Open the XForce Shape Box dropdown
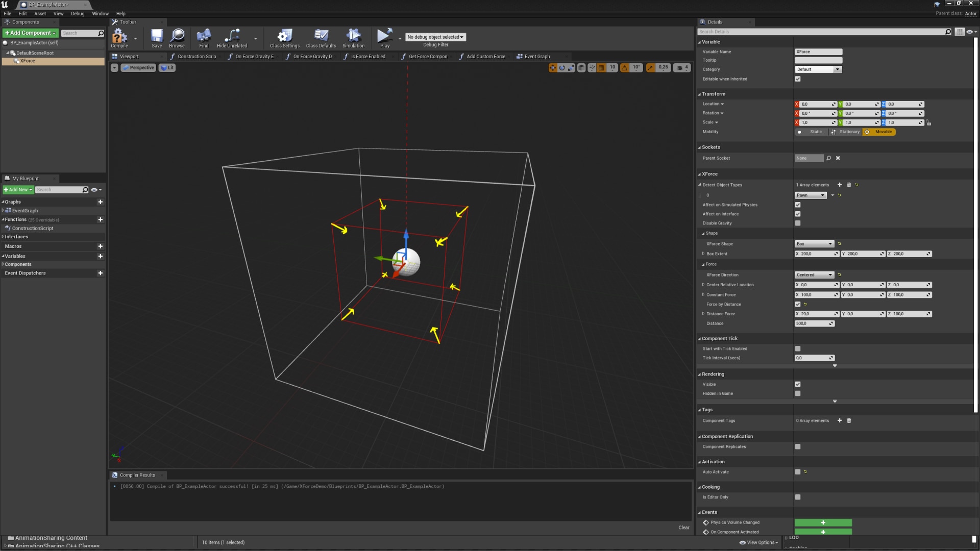This screenshot has width=980, height=551. pyautogui.click(x=814, y=244)
